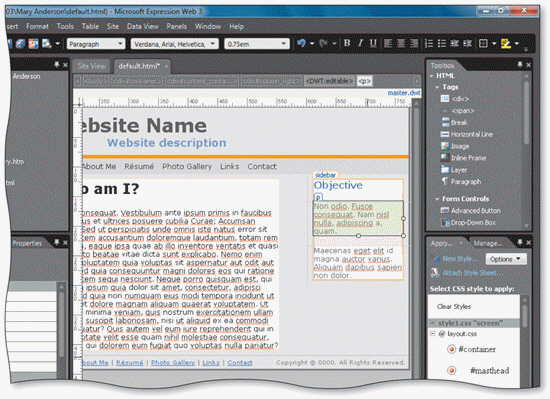Viewport: 550px width, 399px height.
Task: Pin the Toolbox panel
Action: (519, 65)
